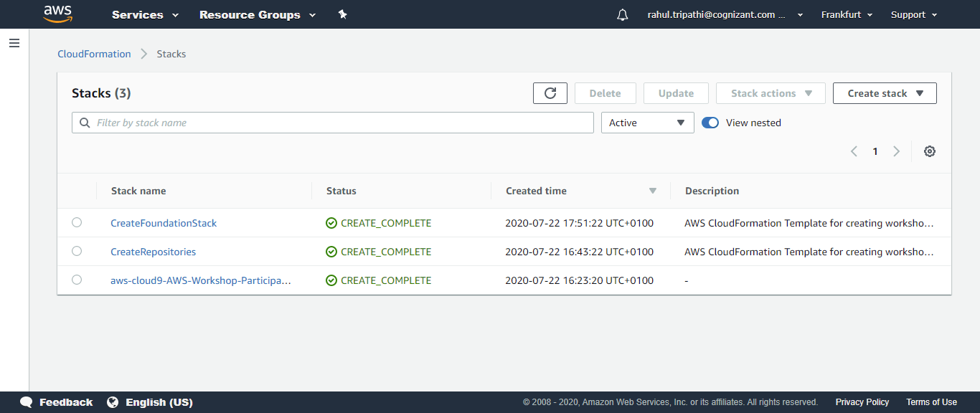Screen dimensions: 980x413
Task: Open the CreateRepositories stack link
Action: (153, 252)
